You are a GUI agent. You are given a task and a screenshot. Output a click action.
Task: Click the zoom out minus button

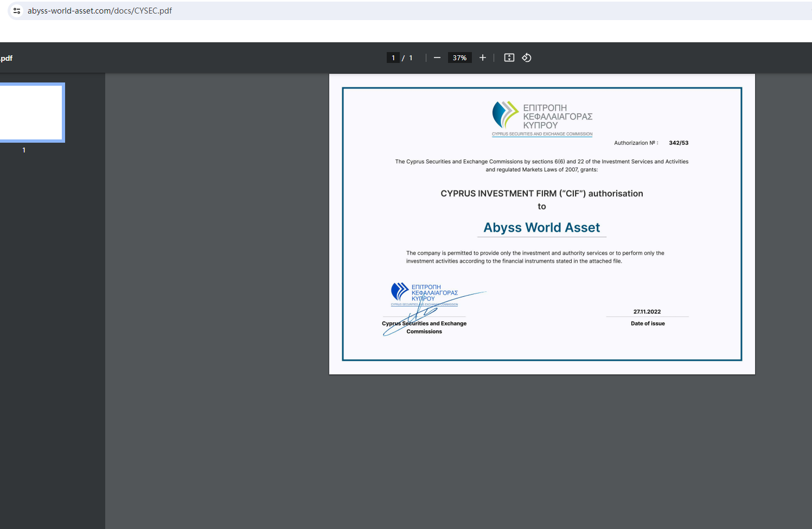tap(437, 58)
